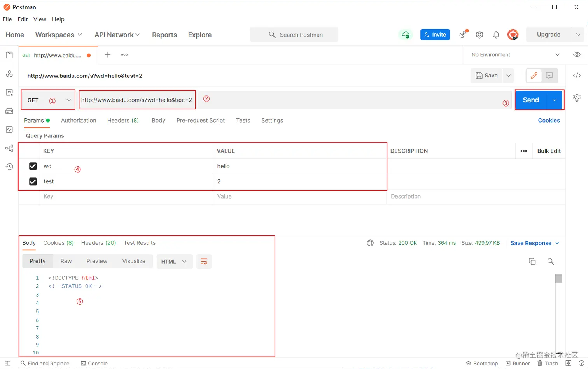Add a new request tab with plus icon
The width and height of the screenshot is (588, 369).
108,55
